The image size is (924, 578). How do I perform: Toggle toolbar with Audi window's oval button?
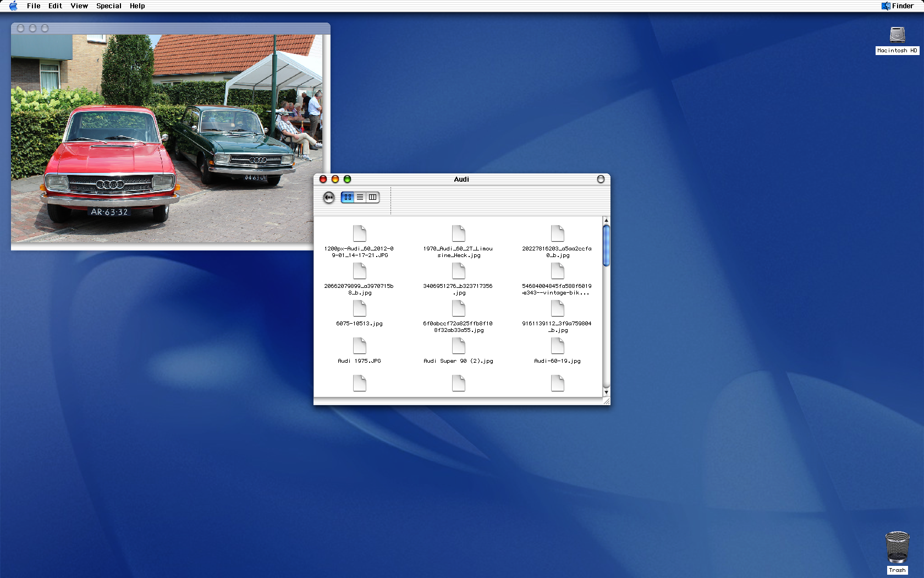pos(601,179)
